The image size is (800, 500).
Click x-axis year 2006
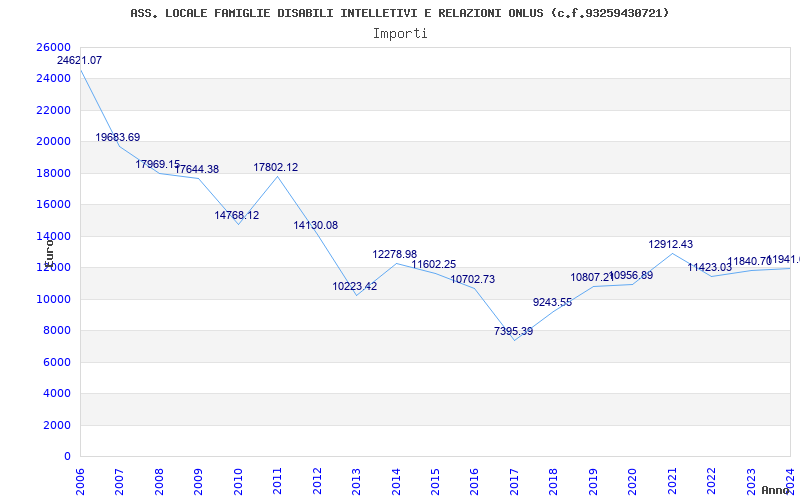coord(80,482)
